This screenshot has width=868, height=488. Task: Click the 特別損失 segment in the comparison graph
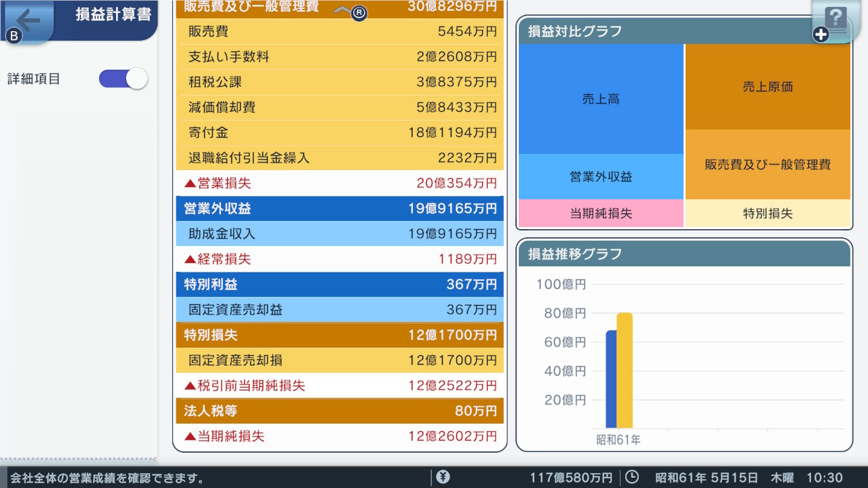click(x=767, y=213)
